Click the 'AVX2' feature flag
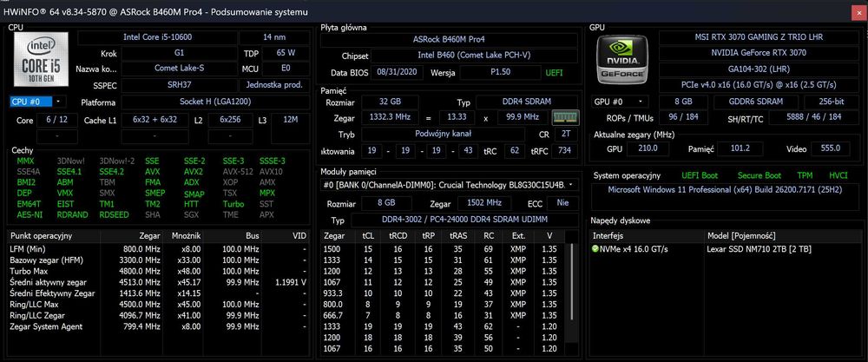This screenshot has height=362, width=868. click(x=194, y=172)
